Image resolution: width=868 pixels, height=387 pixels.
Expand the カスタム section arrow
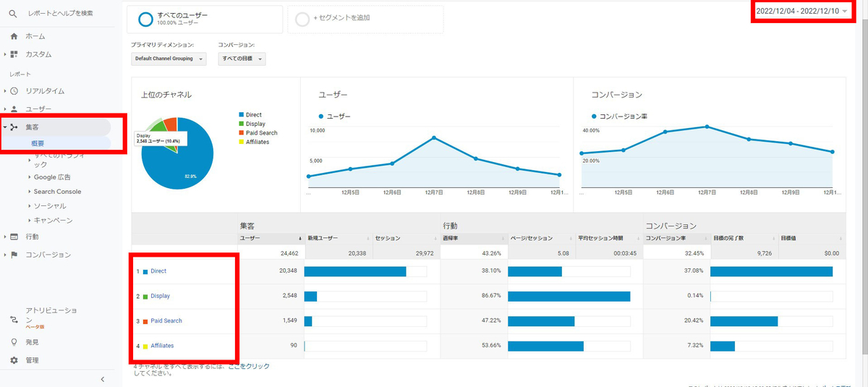coord(4,54)
